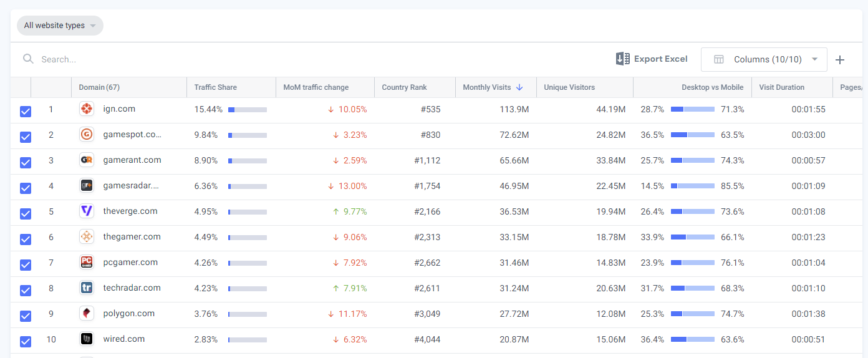Click the wired.com favicon icon
This screenshot has height=358, width=868.
point(87,339)
